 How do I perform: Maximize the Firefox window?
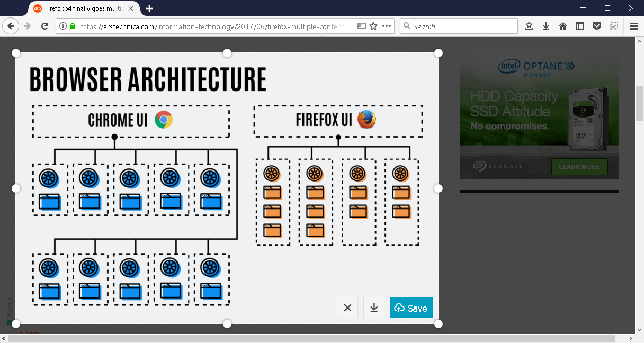(x=607, y=8)
